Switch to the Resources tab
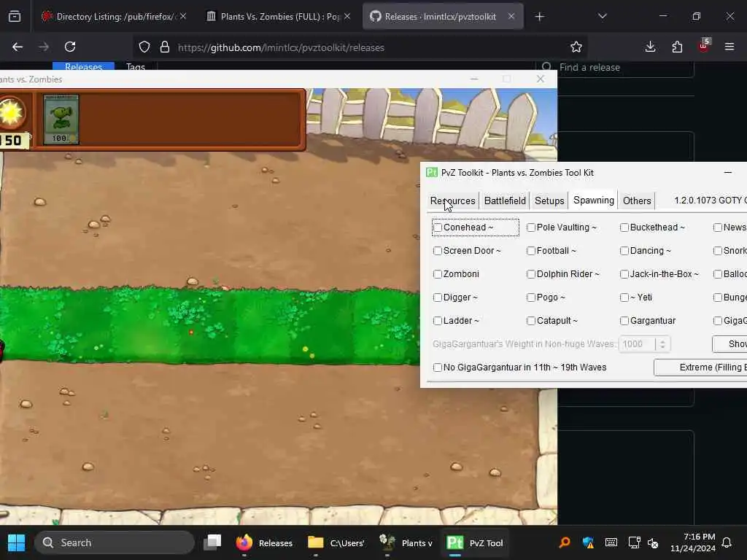The width and height of the screenshot is (747, 560). [452, 201]
